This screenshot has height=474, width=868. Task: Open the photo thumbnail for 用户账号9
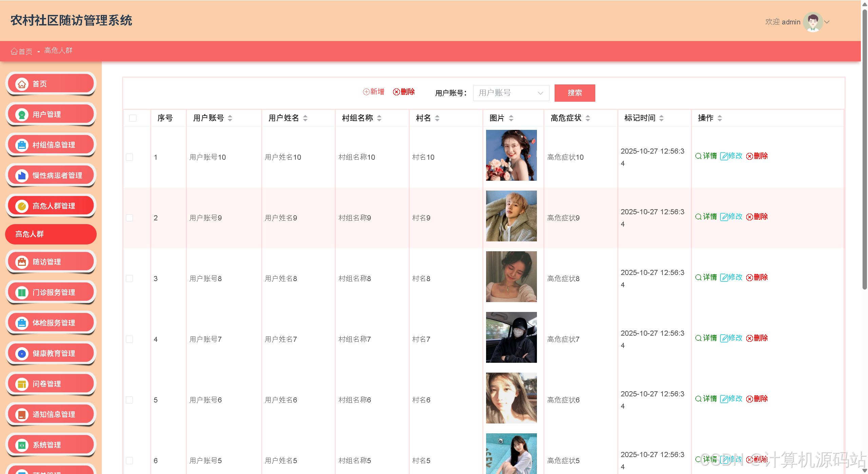(511, 216)
